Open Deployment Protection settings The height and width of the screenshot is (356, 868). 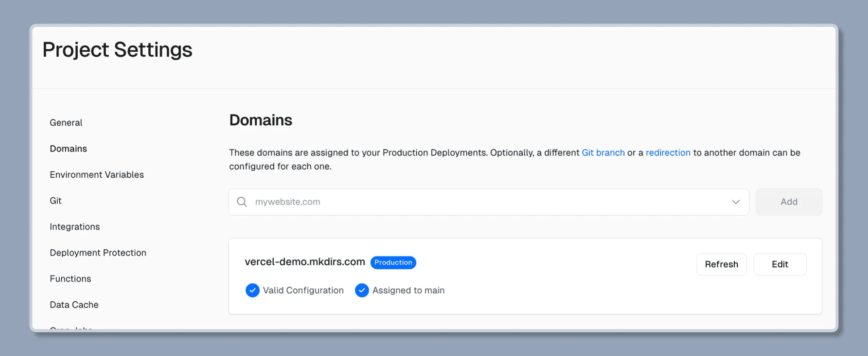click(x=98, y=253)
